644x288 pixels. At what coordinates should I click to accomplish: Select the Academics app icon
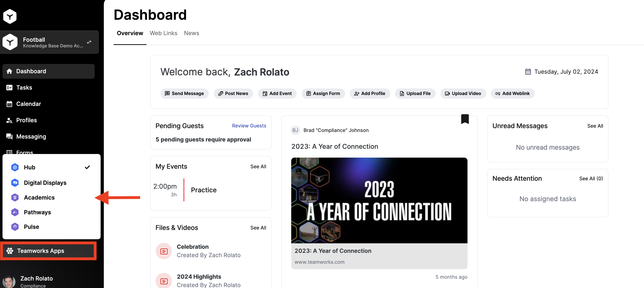click(x=15, y=198)
